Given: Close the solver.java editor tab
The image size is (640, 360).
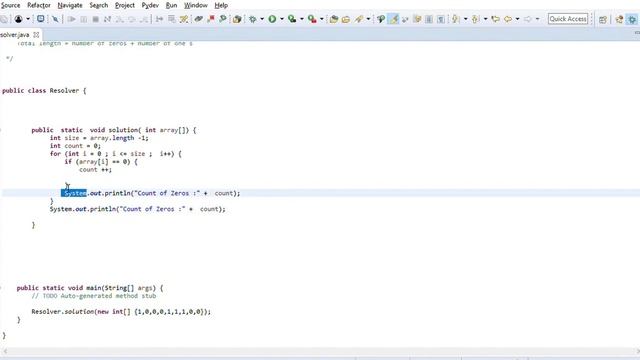Looking at the screenshot, I should (x=36, y=35).
